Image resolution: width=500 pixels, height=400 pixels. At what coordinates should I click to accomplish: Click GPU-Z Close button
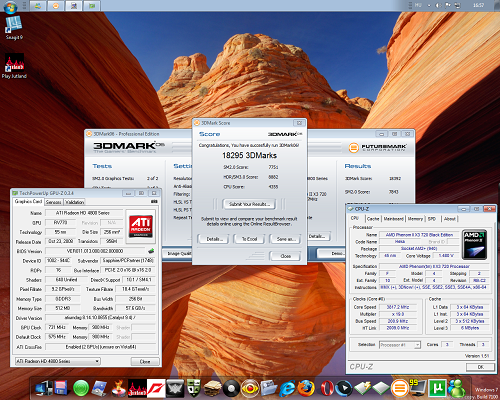pyautogui.click(x=145, y=361)
